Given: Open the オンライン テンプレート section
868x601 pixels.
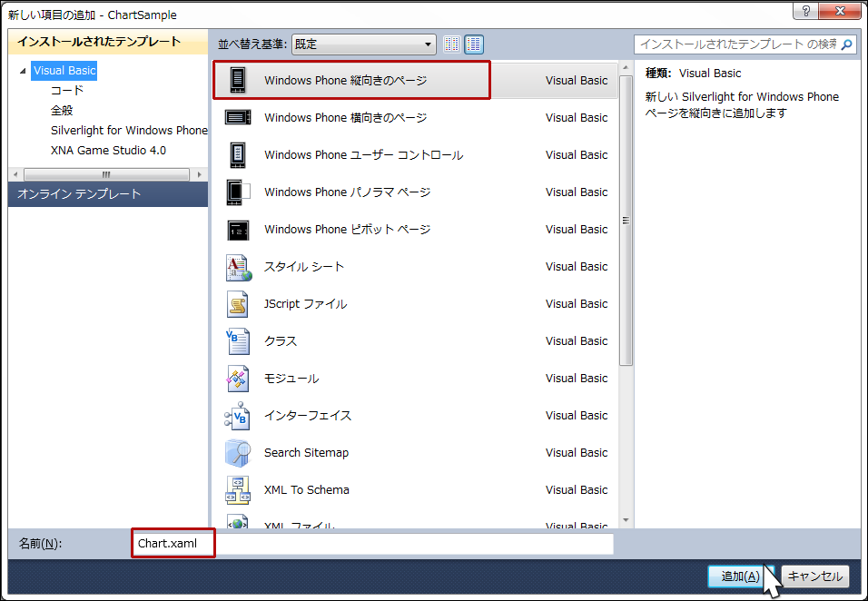Looking at the screenshot, I should click(x=108, y=194).
